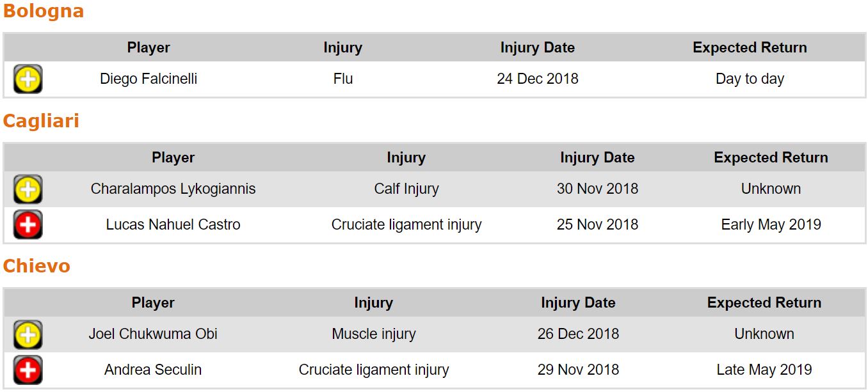Select player name Joel Chukwuma Obi
This screenshot has height=392, width=868.
153,334
